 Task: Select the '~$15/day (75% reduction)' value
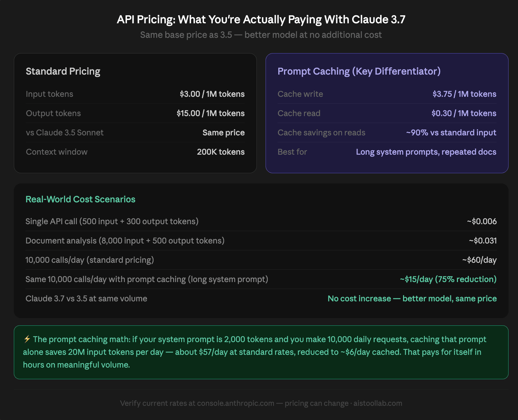pos(448,279)
